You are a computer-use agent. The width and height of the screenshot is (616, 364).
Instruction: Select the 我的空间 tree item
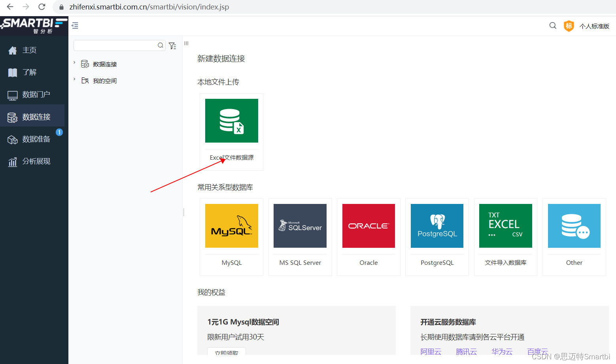pos(105,81)
